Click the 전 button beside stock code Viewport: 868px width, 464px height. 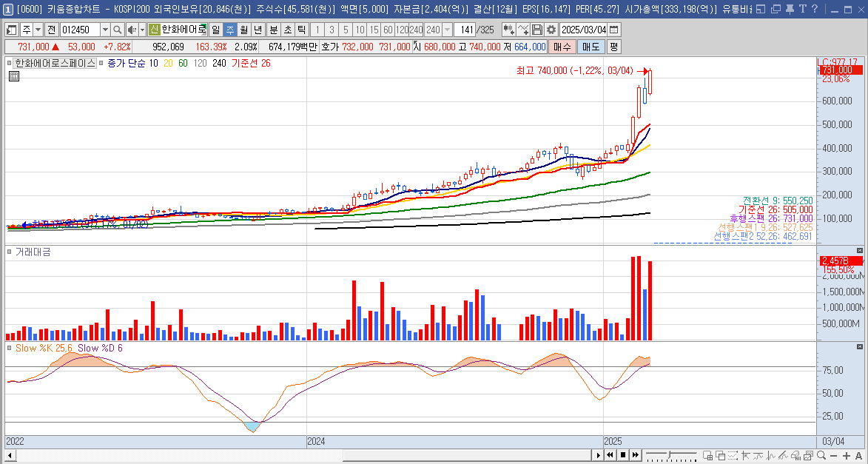[52, 30]
